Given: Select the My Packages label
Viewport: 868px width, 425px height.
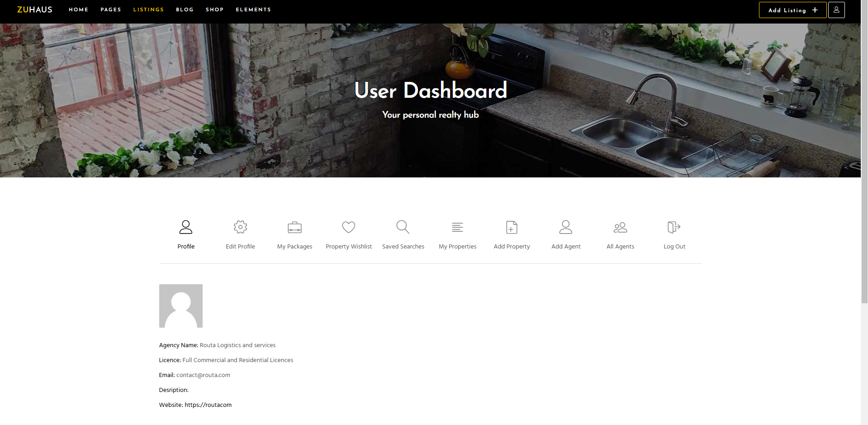Looking at the screenshot, I should click(294, 246).
